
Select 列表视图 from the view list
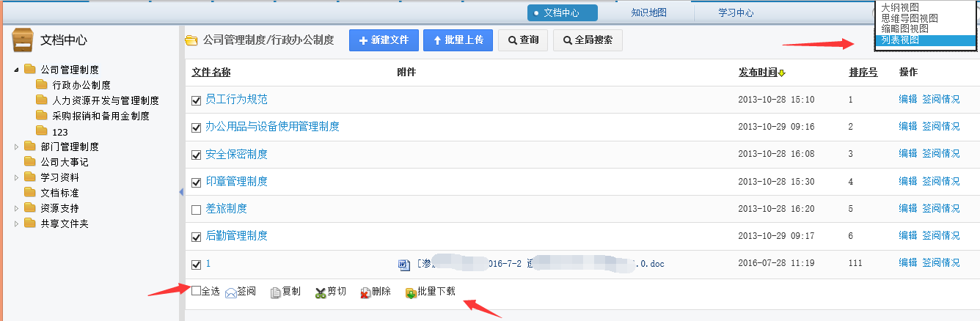[926, 40]
